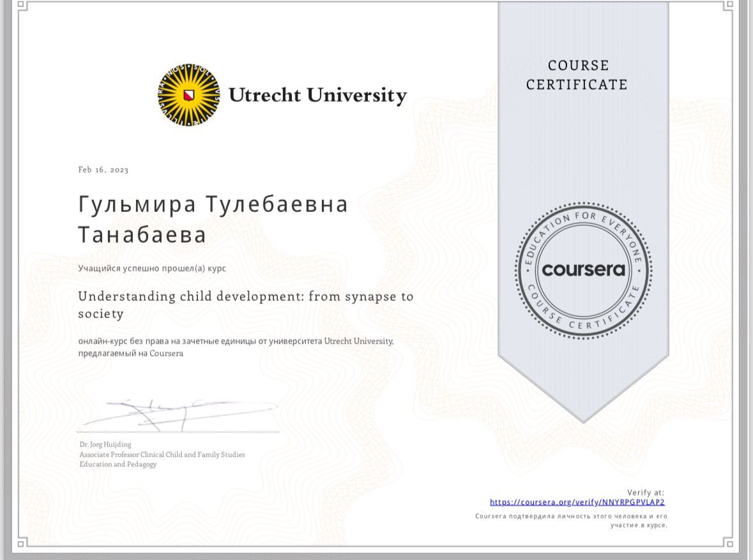Click the surname 'Танабаева'
This screenshot has width=753, height=560.
(x=142, y=235)
